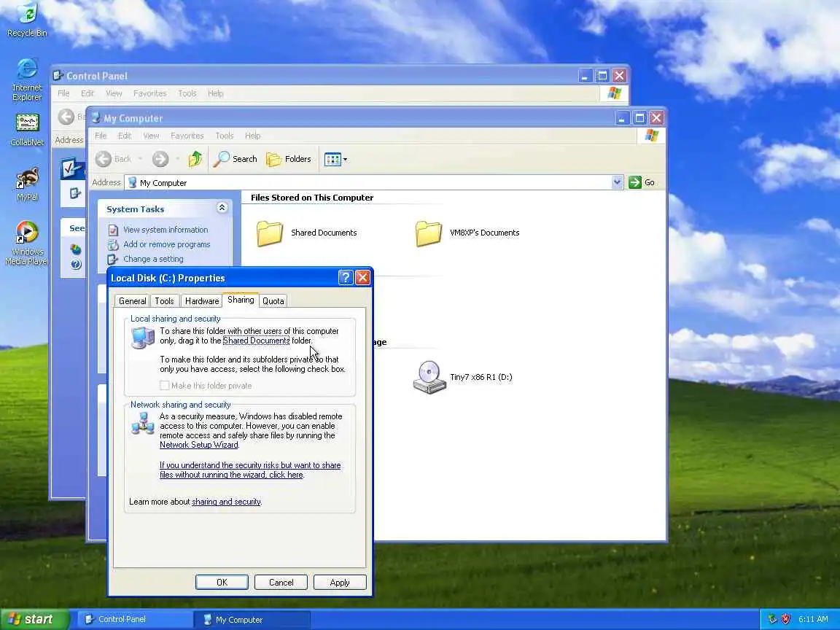Screen dimensions: 840x630
Task: Click the green tray icon next to shield
Action: point(772,619)
